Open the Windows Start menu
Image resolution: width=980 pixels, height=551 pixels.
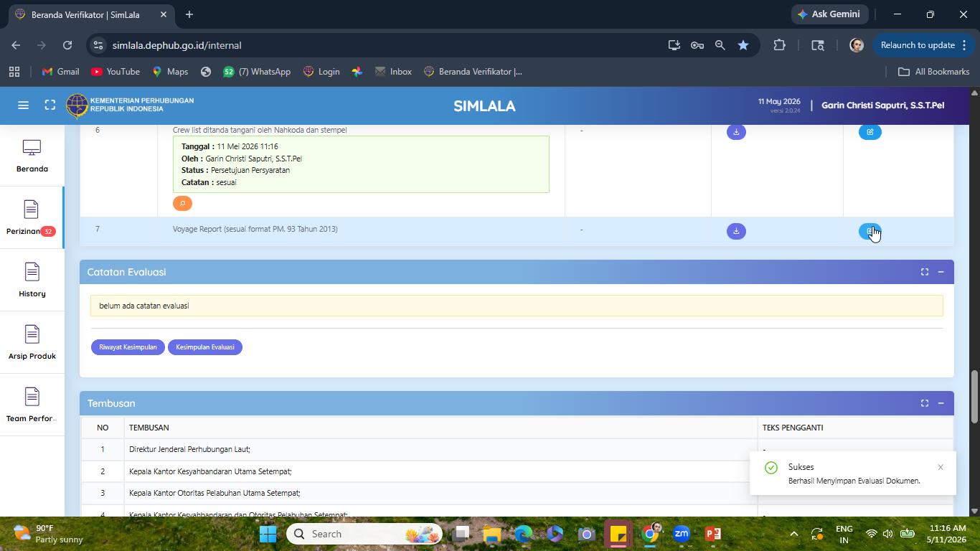tap(268, 534)
